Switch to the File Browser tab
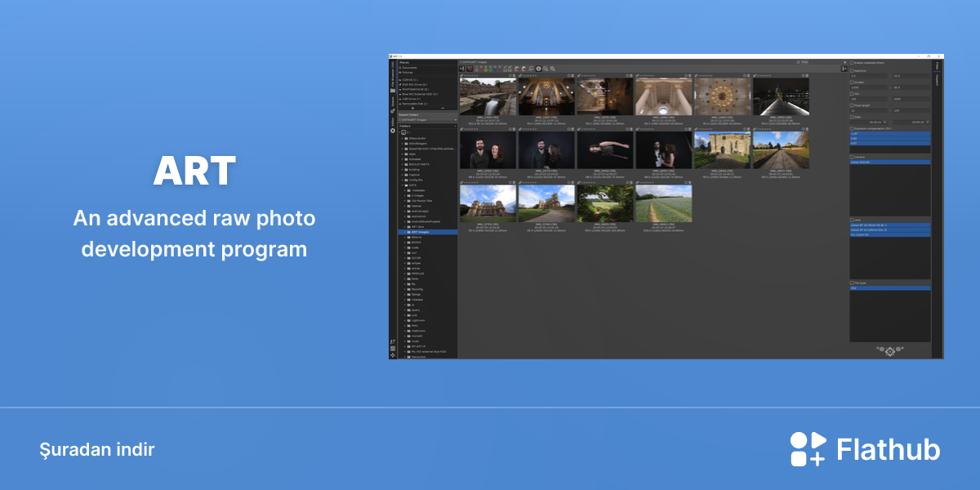The image size is (980, 490). 393,73
